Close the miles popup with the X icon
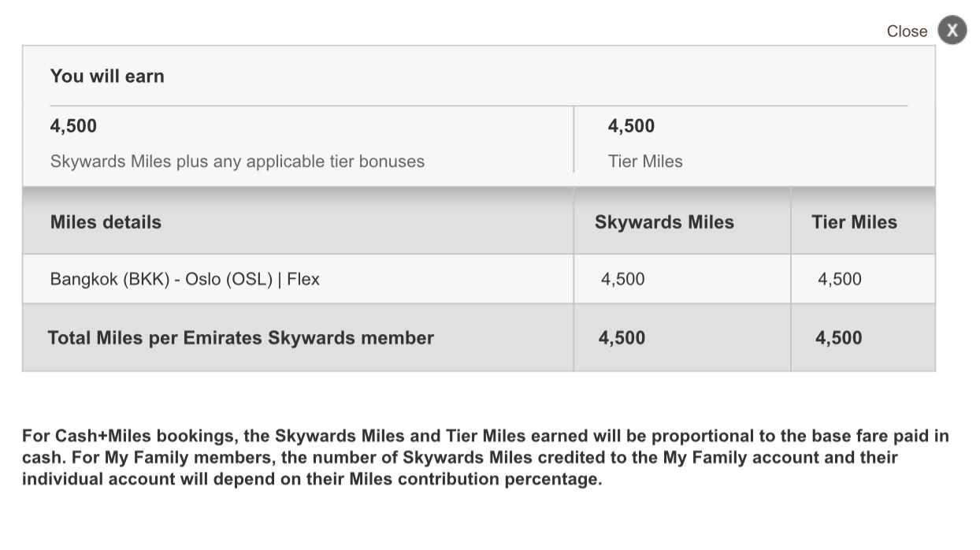 pos(952,31)
